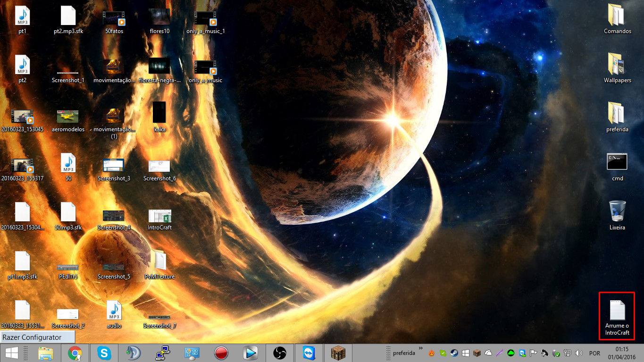Select the pt1.mp3.sfk file
This screenshot has width=644, height=362.
(x=22, y=266)
